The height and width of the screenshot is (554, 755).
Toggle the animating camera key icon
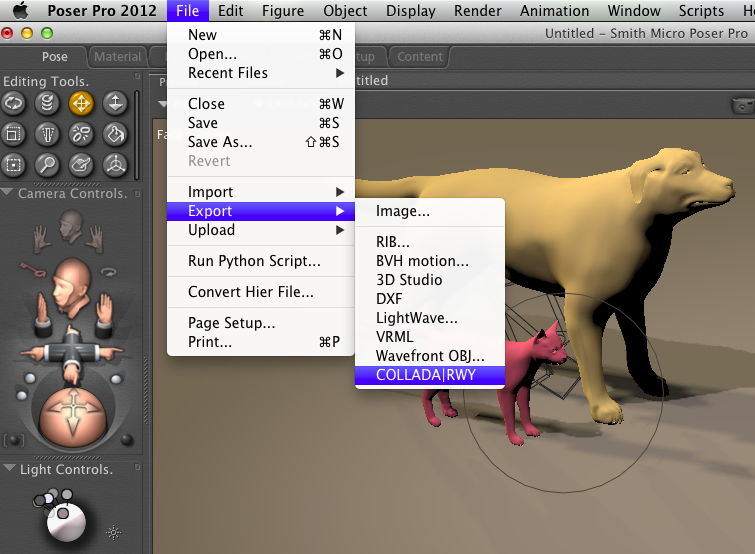coord(33,270)
